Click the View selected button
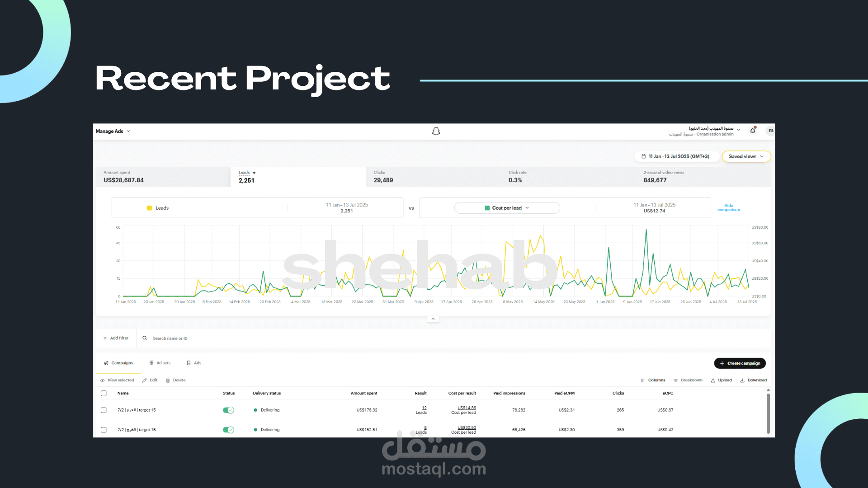Screen dimensions: 868x488 117,380
